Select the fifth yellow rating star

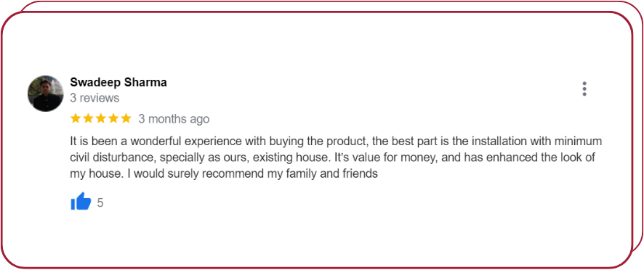[x=126, y=118]
